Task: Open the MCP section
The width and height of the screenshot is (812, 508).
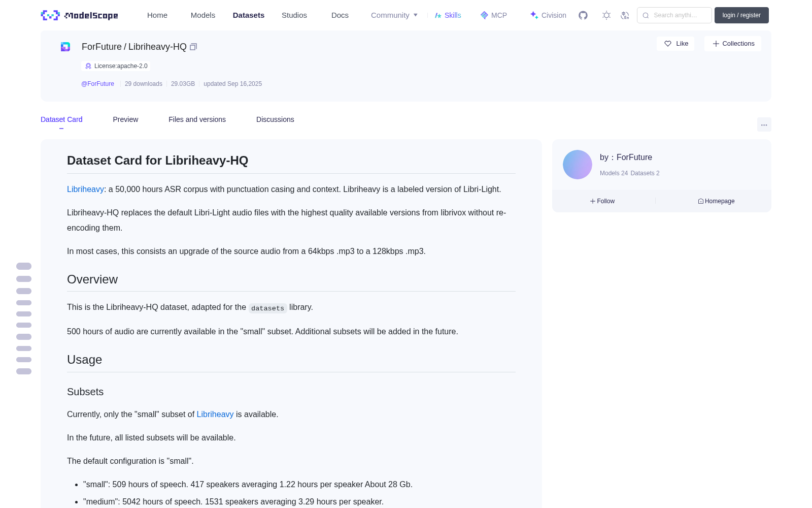Action: (493, 15)
